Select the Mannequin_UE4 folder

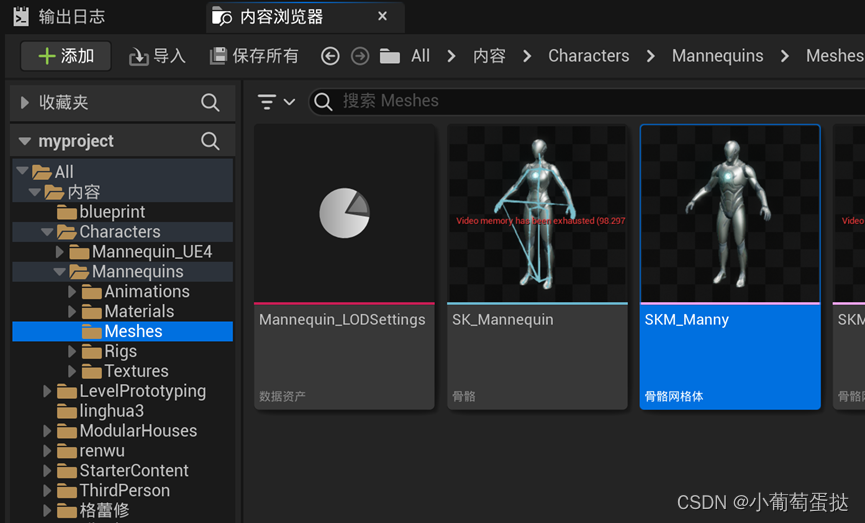141,252
